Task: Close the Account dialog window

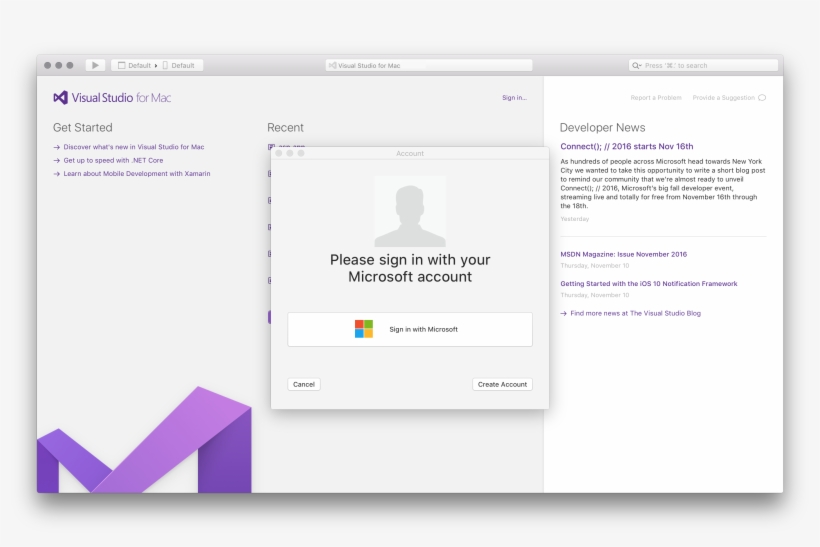Action: click(x=279, y=153)
